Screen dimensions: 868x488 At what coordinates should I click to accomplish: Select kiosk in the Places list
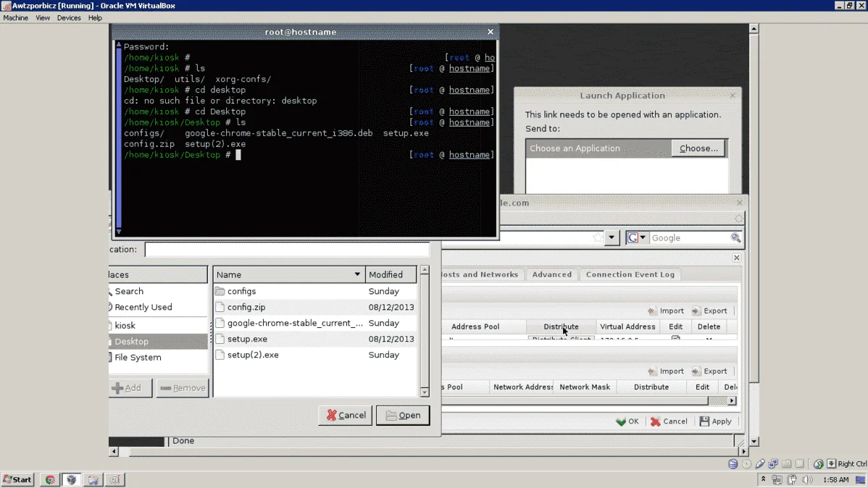158,325
